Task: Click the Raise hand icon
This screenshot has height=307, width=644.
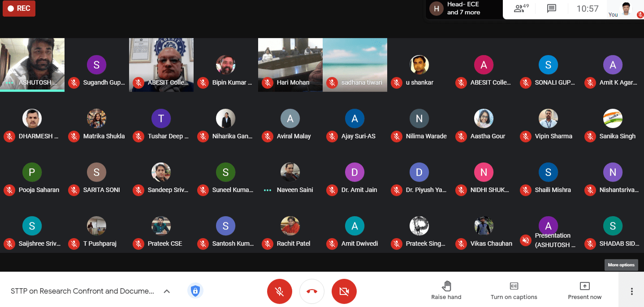Action: point(446,286)
